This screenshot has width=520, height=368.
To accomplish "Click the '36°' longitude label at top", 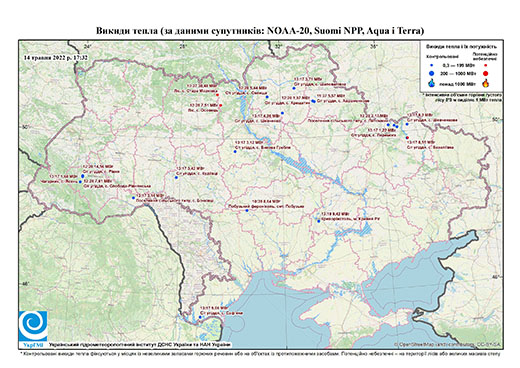I will pyautogui.click(x=374, y=47).
